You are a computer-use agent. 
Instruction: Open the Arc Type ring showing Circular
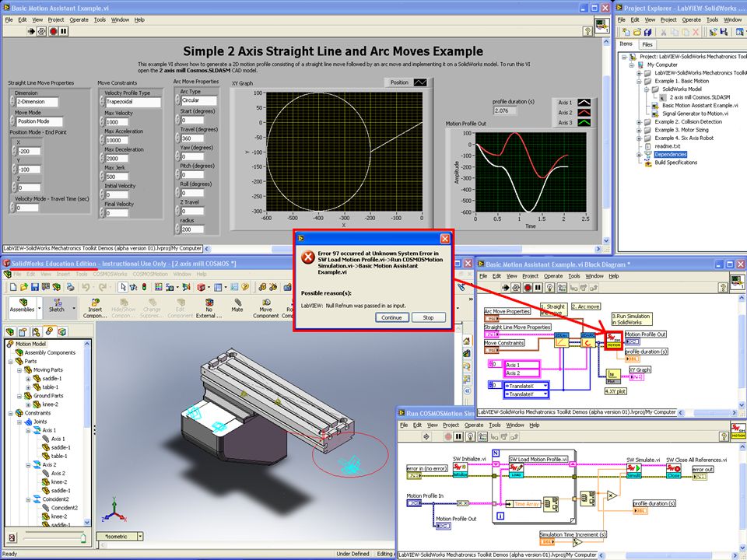coord(198,100)
